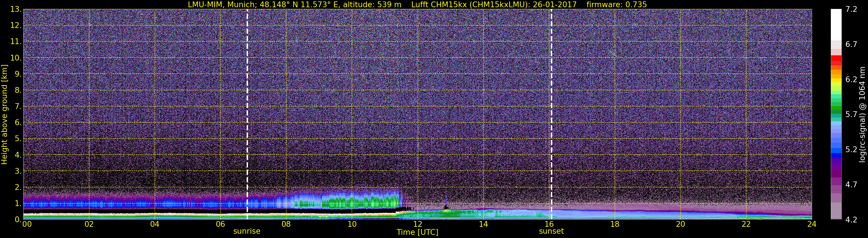Click the green band of the colorbar
The height and width of the screenshot is (238, 868).
[x=836, y=107]
